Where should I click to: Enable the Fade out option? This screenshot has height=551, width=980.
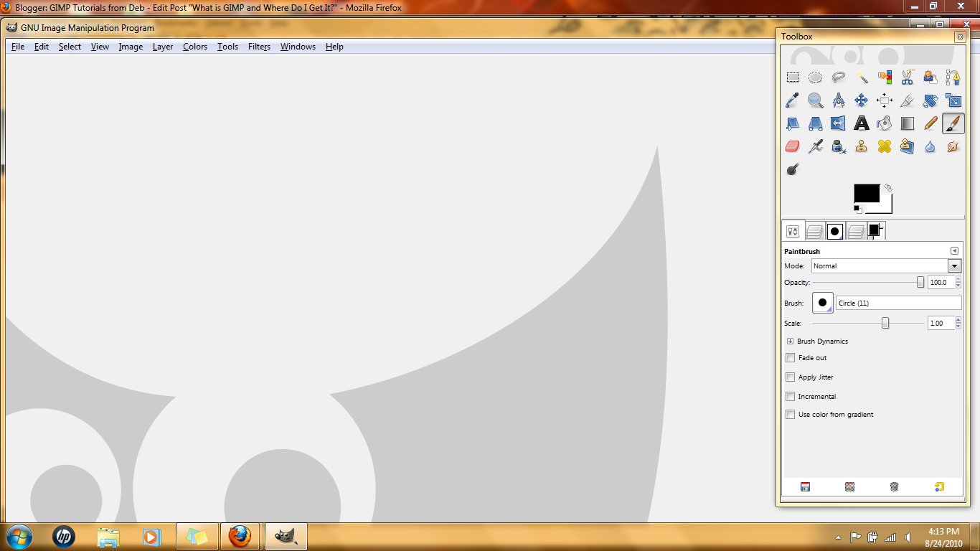click(790, 357)
